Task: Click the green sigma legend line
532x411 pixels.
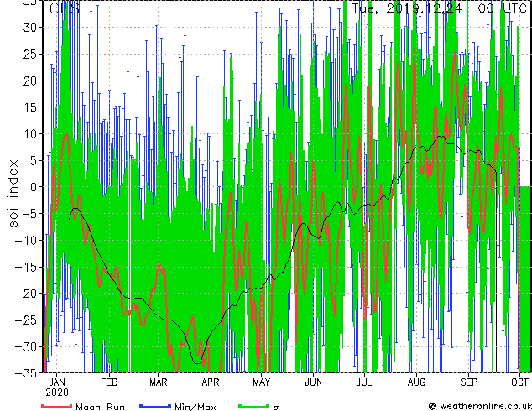Action: pyautogui.click(x=254, y=406)
